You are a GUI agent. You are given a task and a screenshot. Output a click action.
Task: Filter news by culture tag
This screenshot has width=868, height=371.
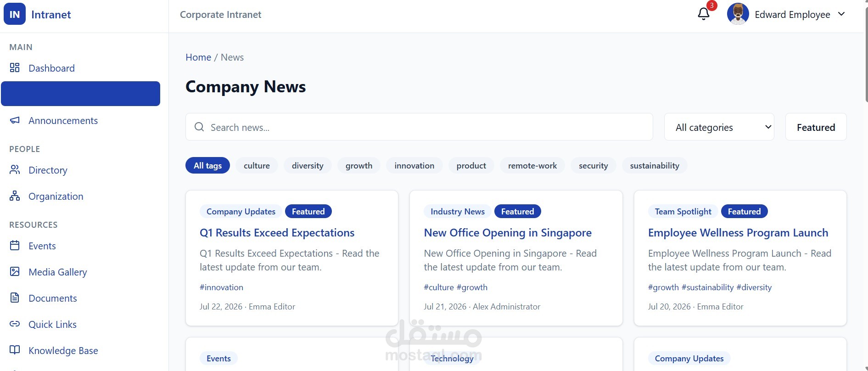(x=257, y=166)
